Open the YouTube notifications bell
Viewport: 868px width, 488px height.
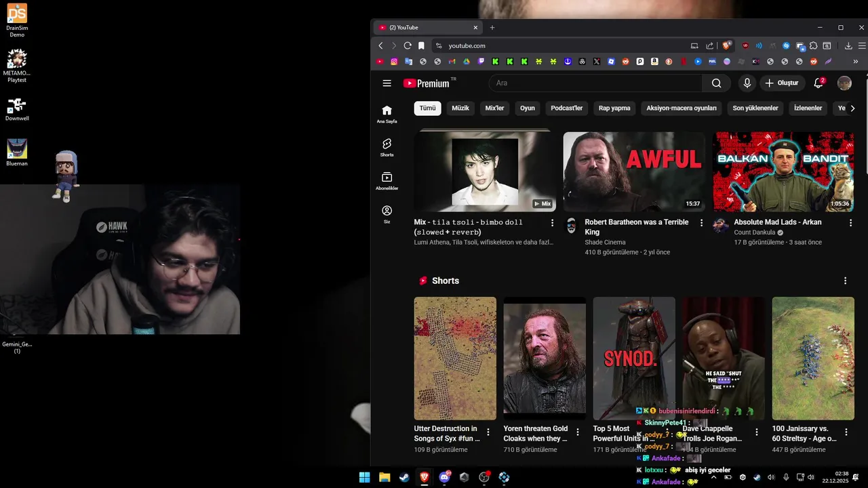coord(818,83)
